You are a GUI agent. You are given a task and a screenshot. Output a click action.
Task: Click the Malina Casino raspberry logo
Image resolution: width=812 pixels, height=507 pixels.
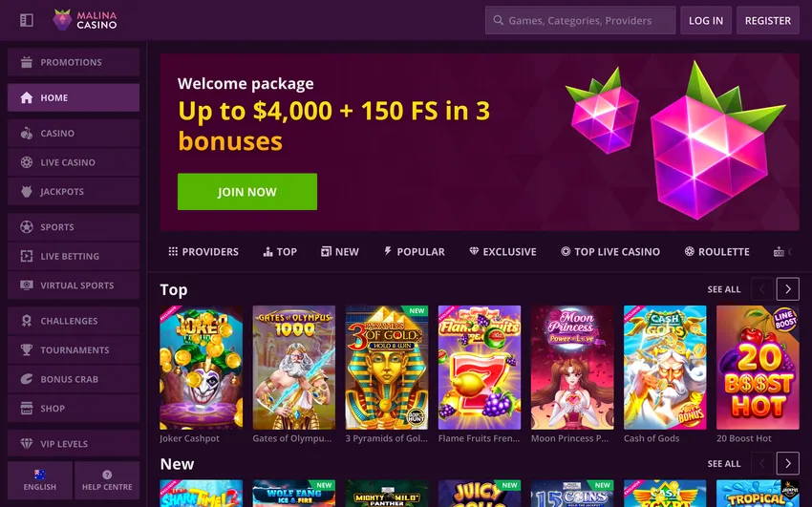tap(85, 20)
